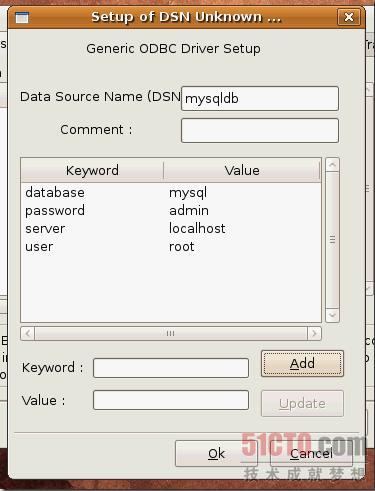
Task: Select the database row in list
Action: [x=171, y=192]
